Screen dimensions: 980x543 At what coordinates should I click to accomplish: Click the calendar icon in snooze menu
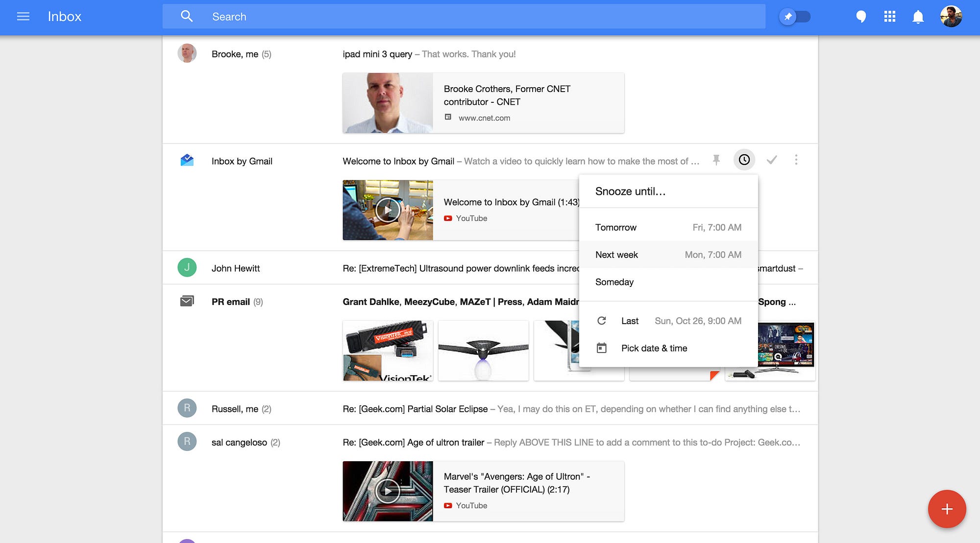[x=601, y=348]
